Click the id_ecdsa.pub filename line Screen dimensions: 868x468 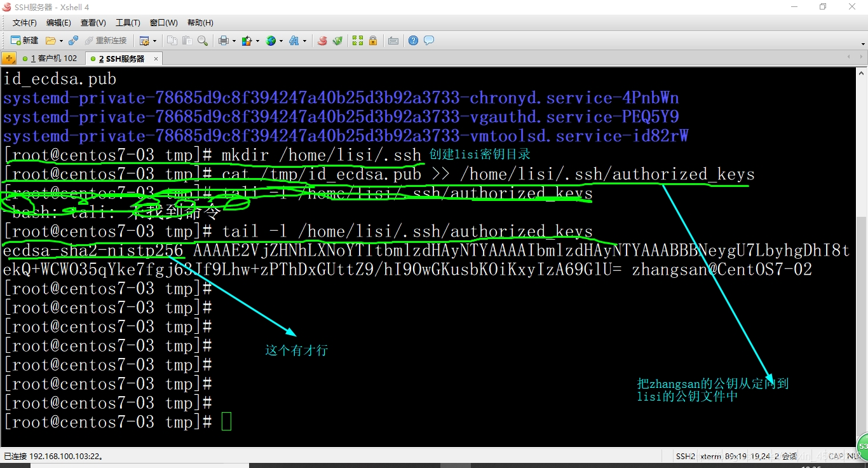[x=60, y=79]
